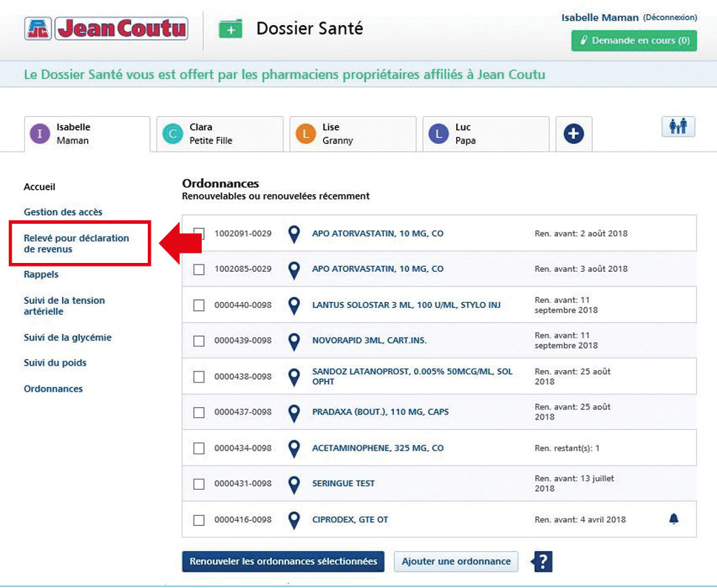Click location pin beside Lantus Solostar
The height and width of the screenshot is (588, 717).
click(294, 306)
